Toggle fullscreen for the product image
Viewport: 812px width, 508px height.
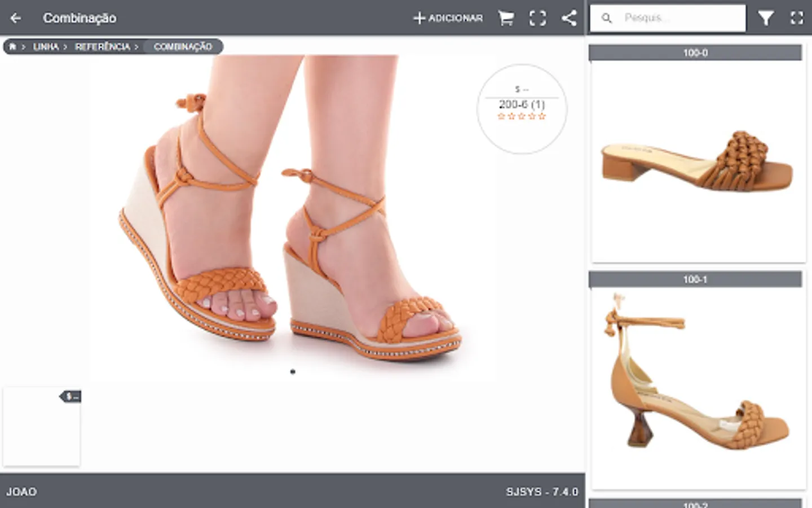pyautogui.click(x=537, y=18)
